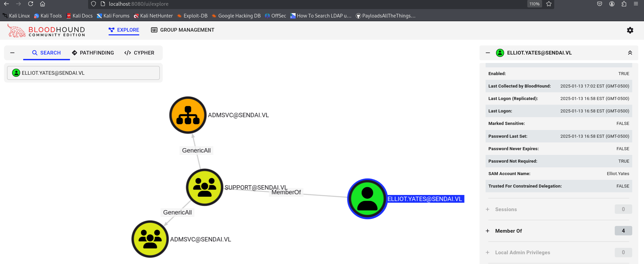Click the highlighted ELLIOT.YATES@SENDAI.VL node label
The width and height of the screenshot is (644, 264).
click(x=425, y=199)
